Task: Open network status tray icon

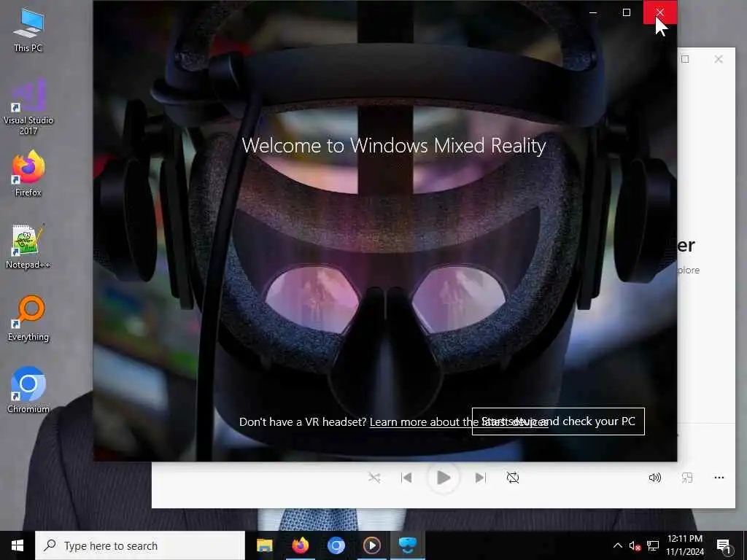Action: [653, 545]
